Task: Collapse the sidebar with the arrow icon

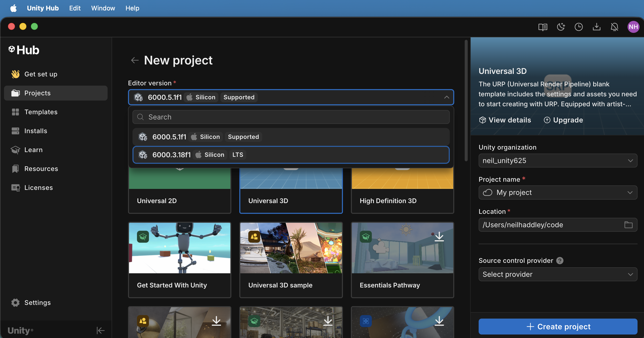Action: (101, 330)
